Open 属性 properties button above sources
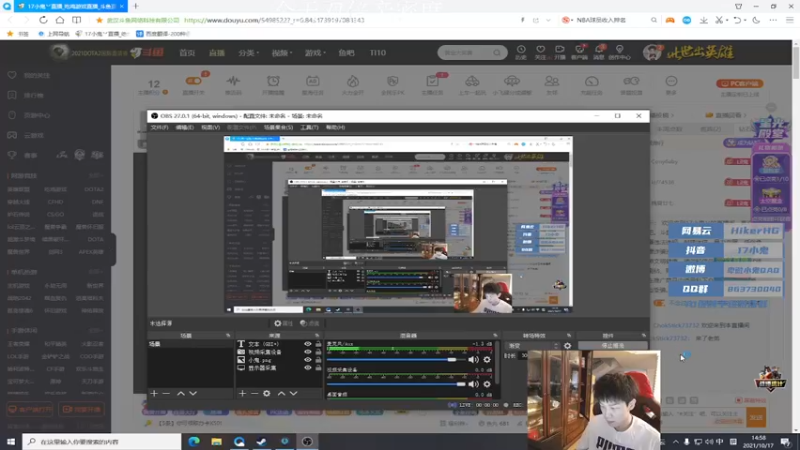 (283, 323)
